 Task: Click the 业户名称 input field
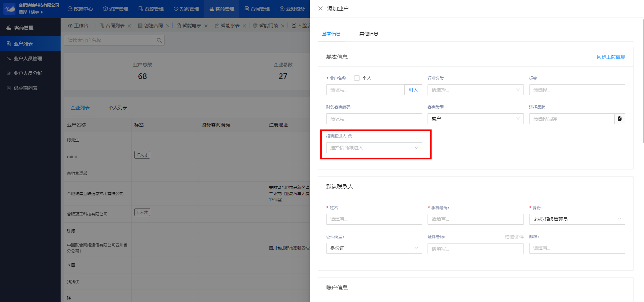(365, 90)
